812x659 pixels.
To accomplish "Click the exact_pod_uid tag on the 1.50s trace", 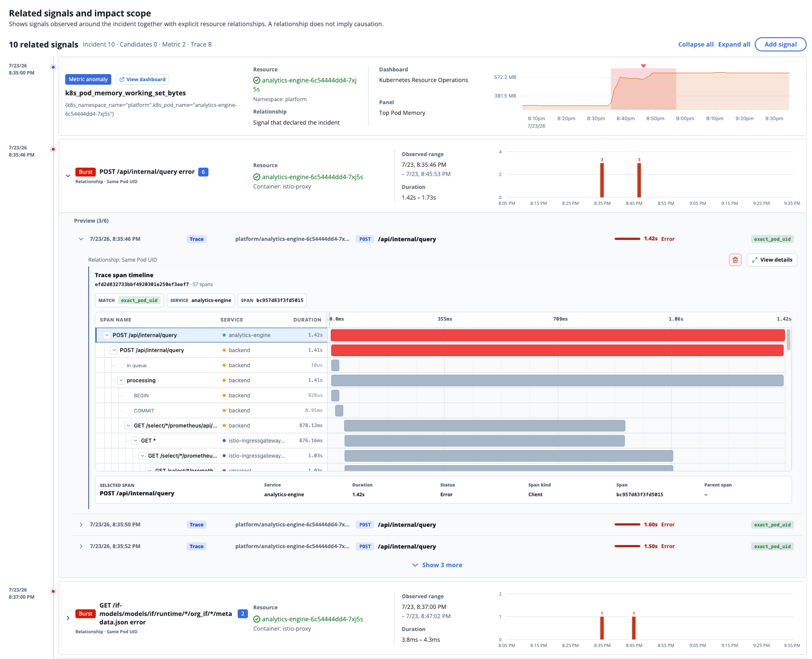I will click(x=772, y=546).
